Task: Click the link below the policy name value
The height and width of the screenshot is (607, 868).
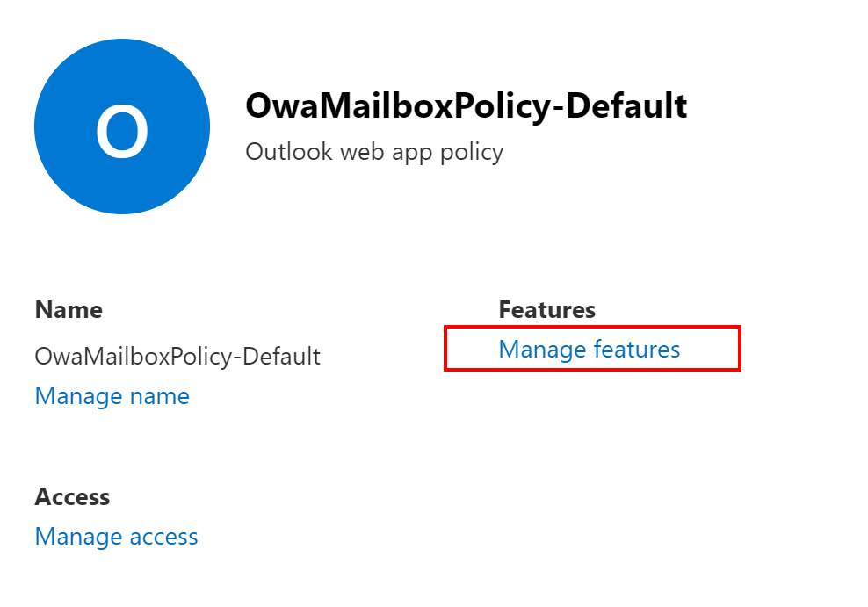Action: pos(112,396)
